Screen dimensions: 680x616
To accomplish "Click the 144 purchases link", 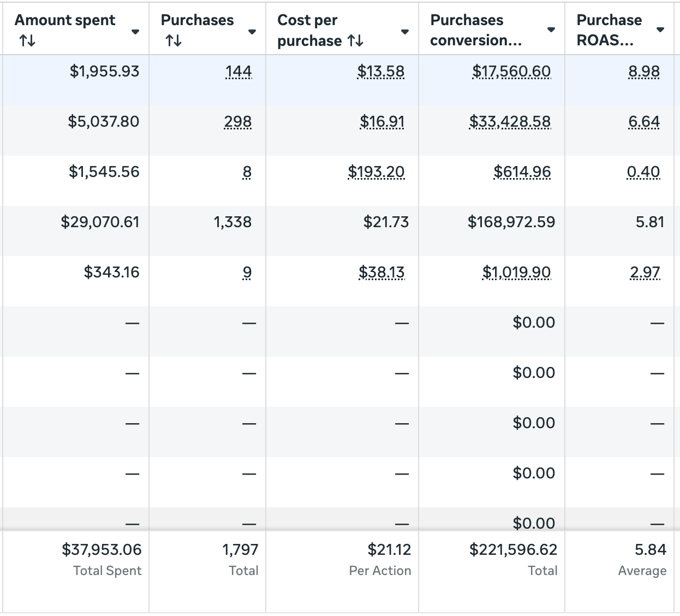I will pyautogui.click(x=238, y=72).
